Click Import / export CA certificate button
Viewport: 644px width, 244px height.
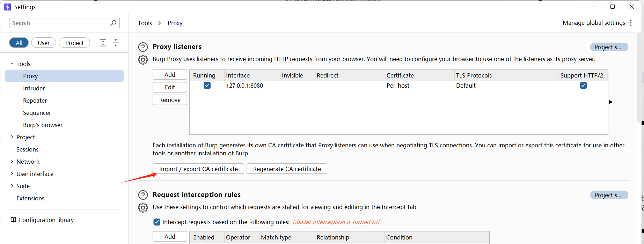click(x=198, y=169)
